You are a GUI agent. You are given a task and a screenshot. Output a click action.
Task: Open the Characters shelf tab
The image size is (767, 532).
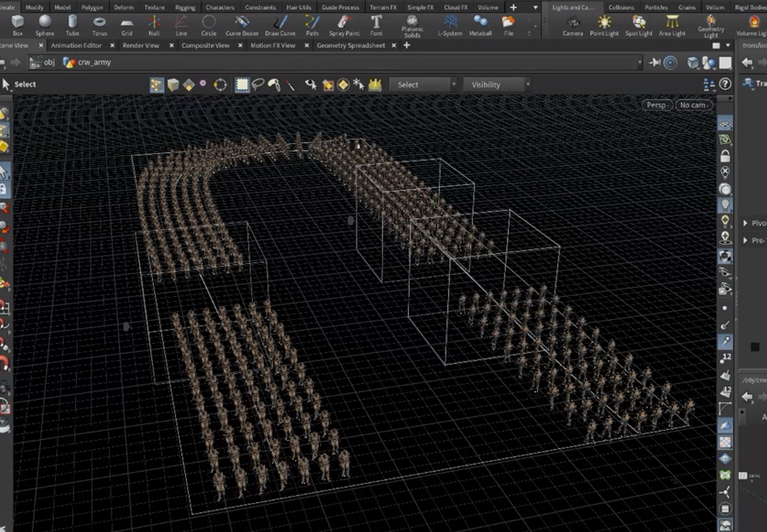click(x=220, y=7)
